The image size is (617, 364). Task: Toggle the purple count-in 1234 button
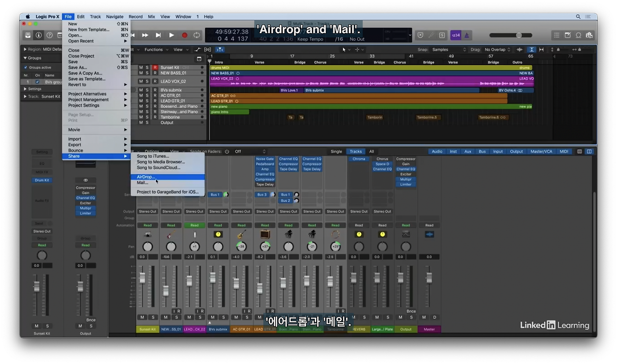point(456,35)
